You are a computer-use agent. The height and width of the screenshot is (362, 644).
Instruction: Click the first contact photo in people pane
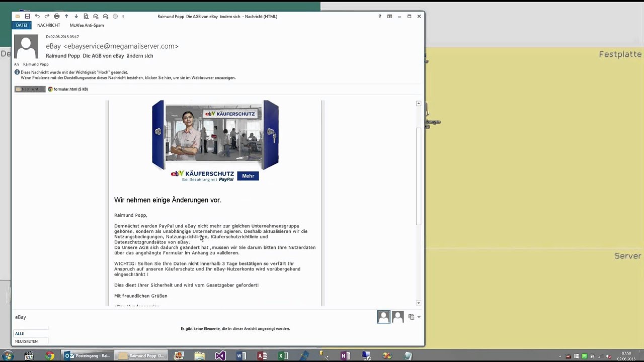(383, 317)
